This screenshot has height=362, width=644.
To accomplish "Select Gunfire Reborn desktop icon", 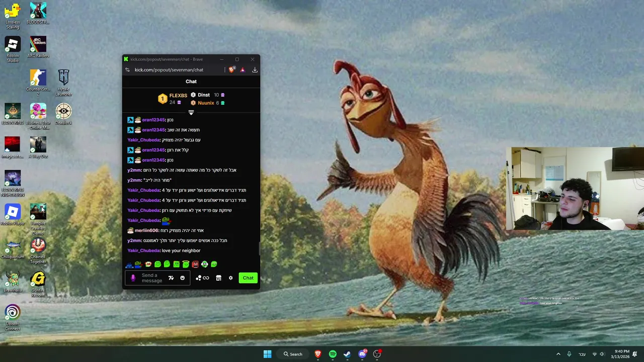I will click(38, 284).
